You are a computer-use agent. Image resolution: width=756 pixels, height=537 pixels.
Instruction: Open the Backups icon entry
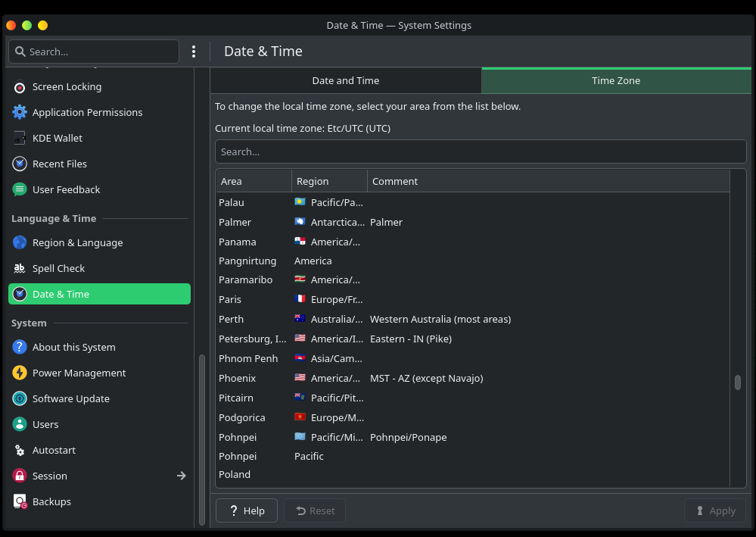coord(20,502)
